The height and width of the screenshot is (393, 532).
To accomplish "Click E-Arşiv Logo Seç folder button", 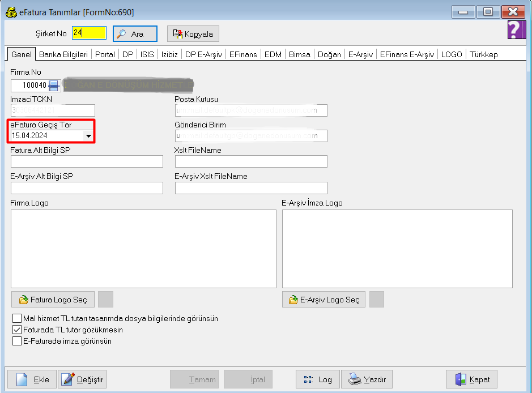I will 324,300.
